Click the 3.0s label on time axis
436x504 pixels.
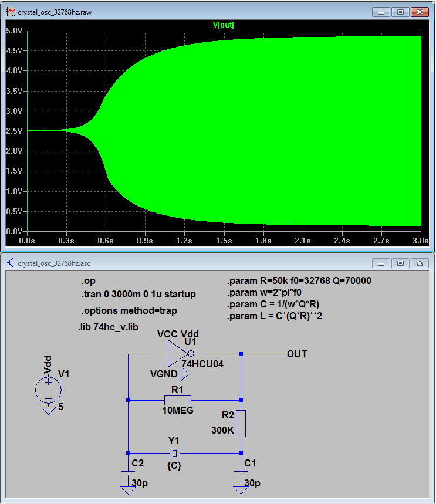pos(421,241)
